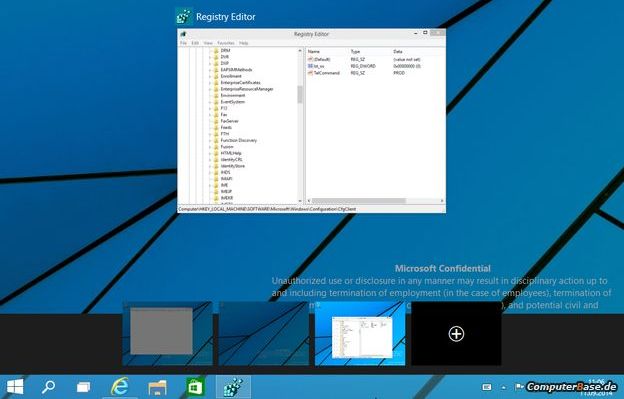Click the folder icon beside Environment key
This screenshot has height=399, width=624.
click(216, 95)
